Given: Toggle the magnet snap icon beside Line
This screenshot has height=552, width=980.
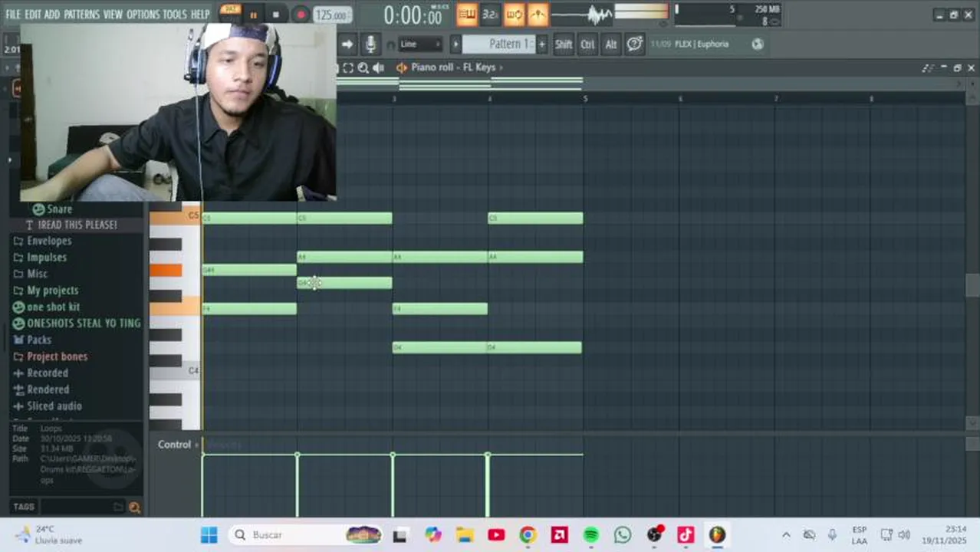Looking at the screenshot, I should point(390,44).
